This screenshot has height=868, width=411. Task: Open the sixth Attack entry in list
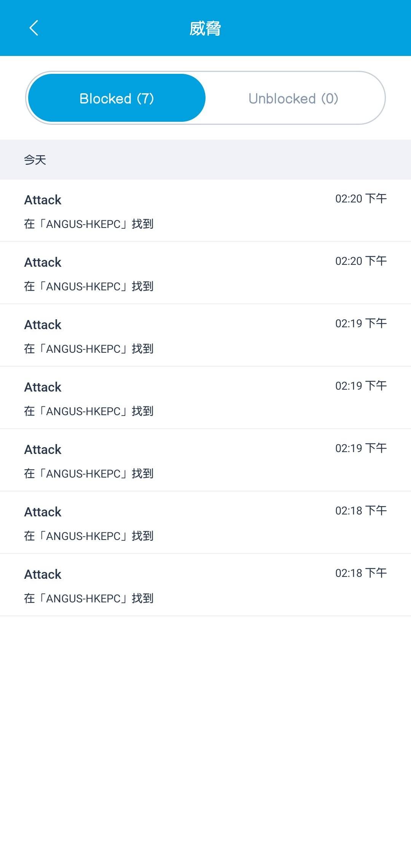click(205, 522)
